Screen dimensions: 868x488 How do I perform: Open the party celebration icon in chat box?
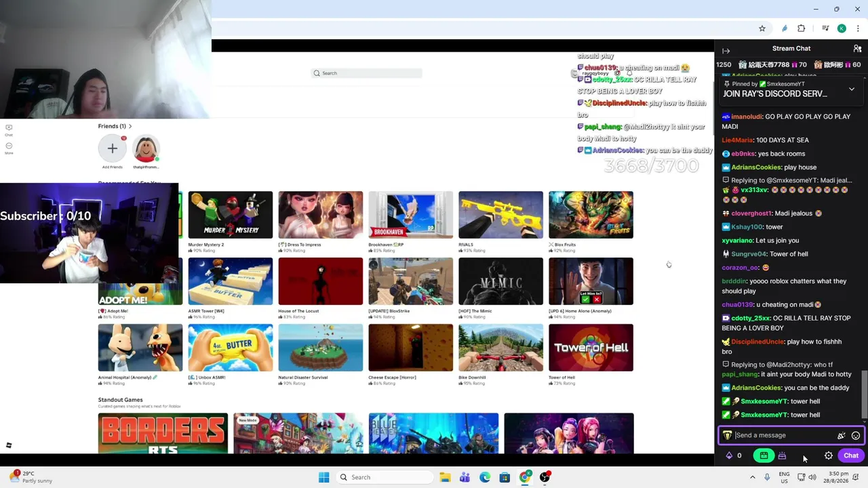click(x=842, y=436)
